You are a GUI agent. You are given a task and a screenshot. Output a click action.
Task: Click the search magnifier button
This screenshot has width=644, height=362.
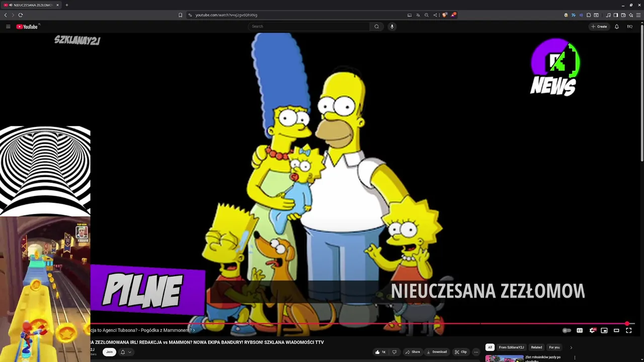(376, 27)
